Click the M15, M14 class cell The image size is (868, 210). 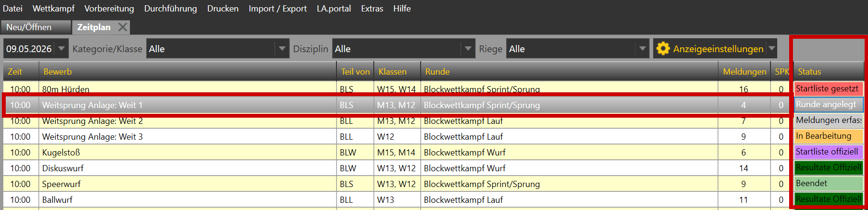click(x=396, y=152)
